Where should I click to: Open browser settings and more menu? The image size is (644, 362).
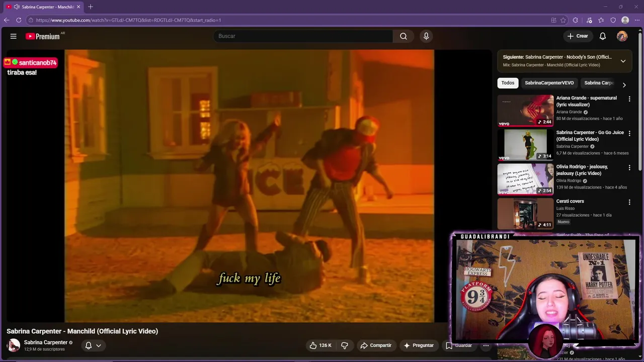point(637,20)
